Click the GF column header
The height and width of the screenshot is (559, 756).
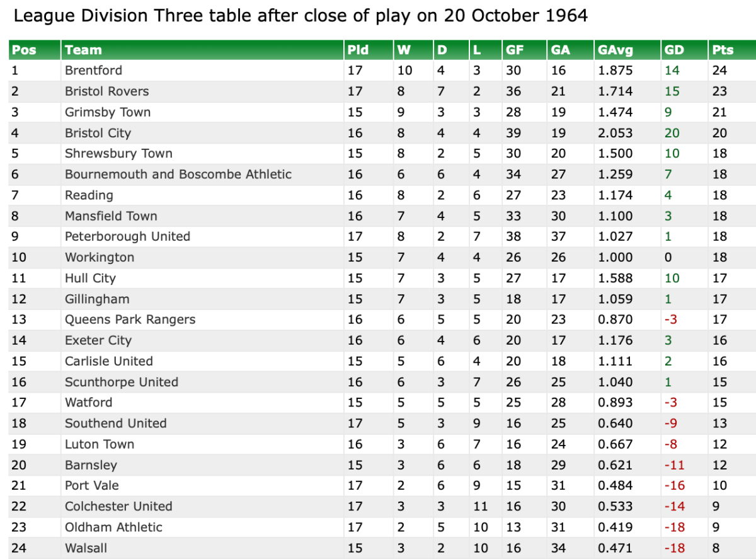coord(513,50)
